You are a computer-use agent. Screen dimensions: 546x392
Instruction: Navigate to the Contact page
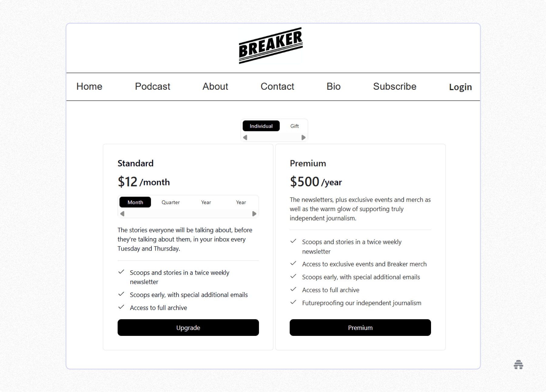[277, 86]
